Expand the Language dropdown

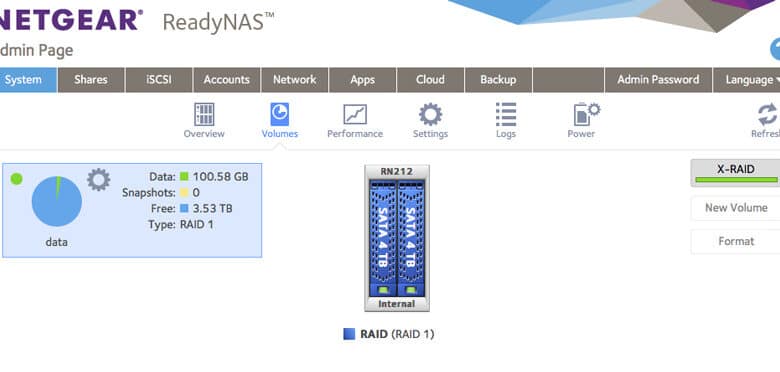(x=747, y=80)
